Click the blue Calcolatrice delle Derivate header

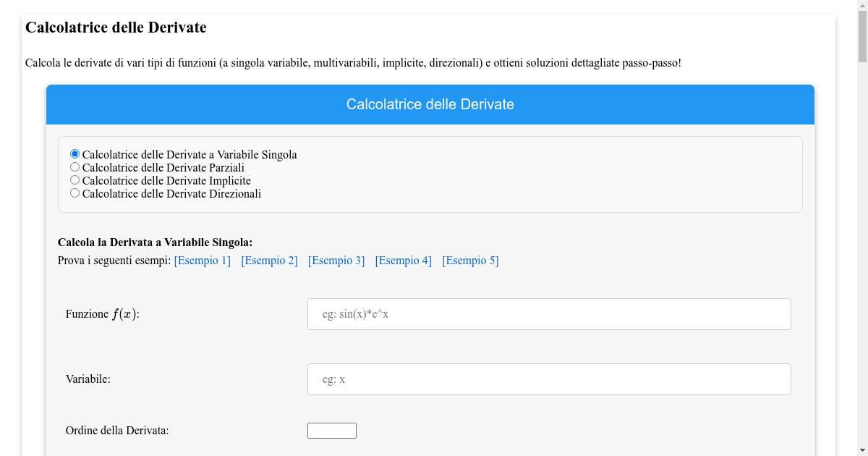point(430,104)
